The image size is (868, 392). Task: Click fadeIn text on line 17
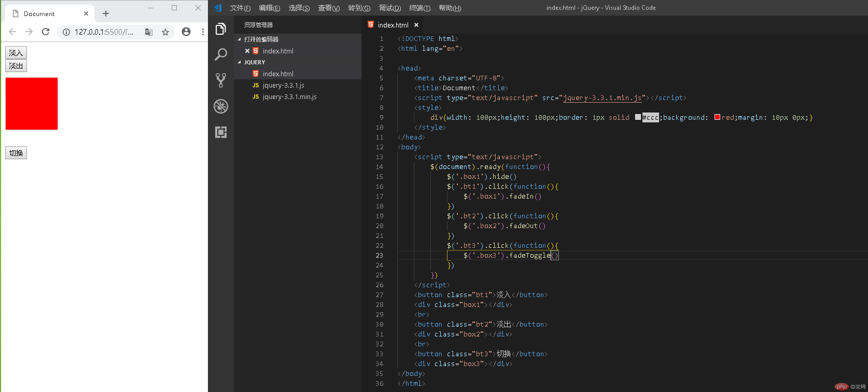522,196
